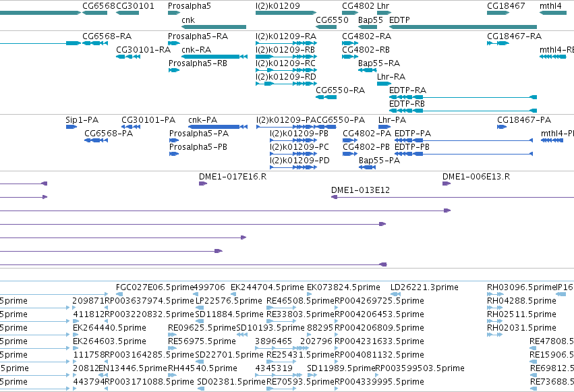574x392 pixels.
Task: Click EST EK073824.5prime
Action: (x=310, y=294)
